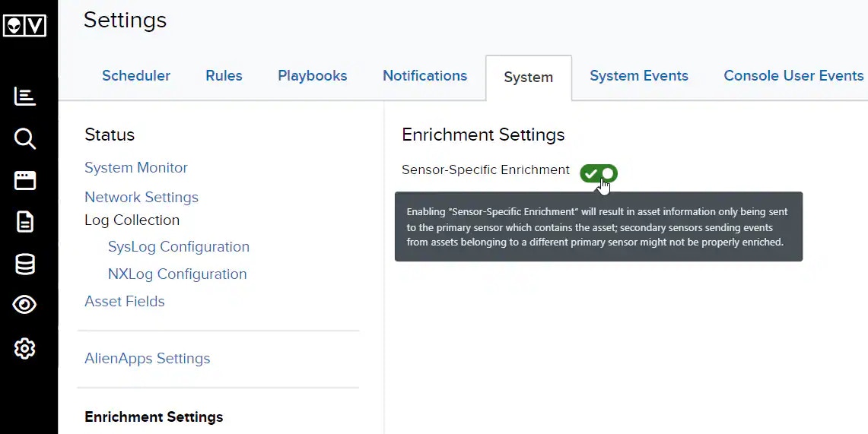The image size is (868, 434).
Task: Select NXLog Configuration under Log Collection
Action: [x=177, y=274]
